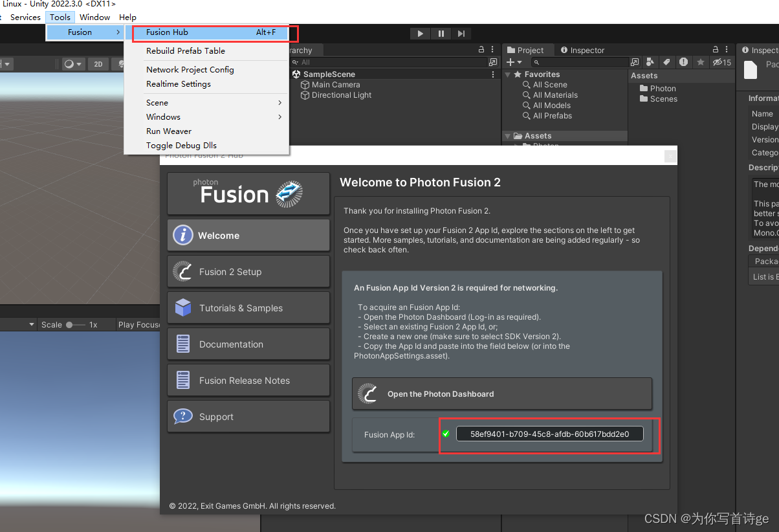
Task: Select Toggle Debug Dlls menu entry
Action: pyautogui.click(x=206, y=145)
